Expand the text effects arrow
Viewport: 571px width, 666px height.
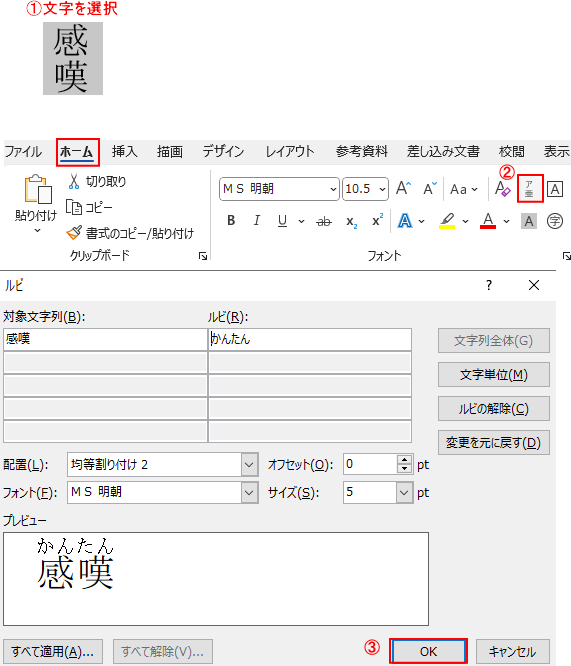(x=421, y=221)
